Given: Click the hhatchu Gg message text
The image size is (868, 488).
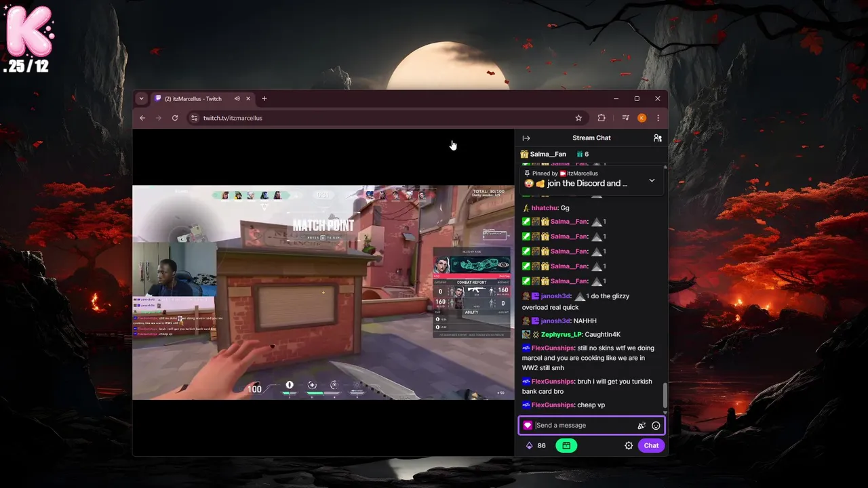Looking at the screenshot, I should [565, 208].
